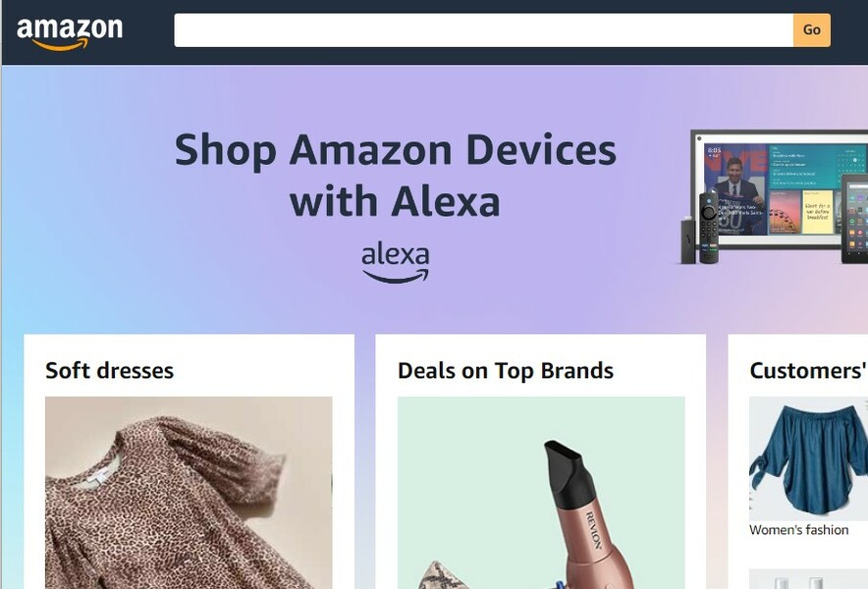868x589 pixels.
Task: Click the Revlon hair dryer image
Action: tap(581, 514)
